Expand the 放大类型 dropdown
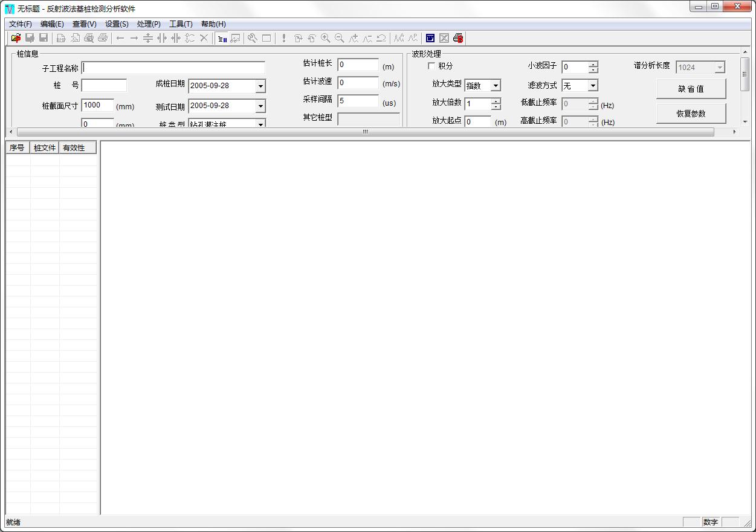This screenshot has width=756, height=532. [496, 86]
